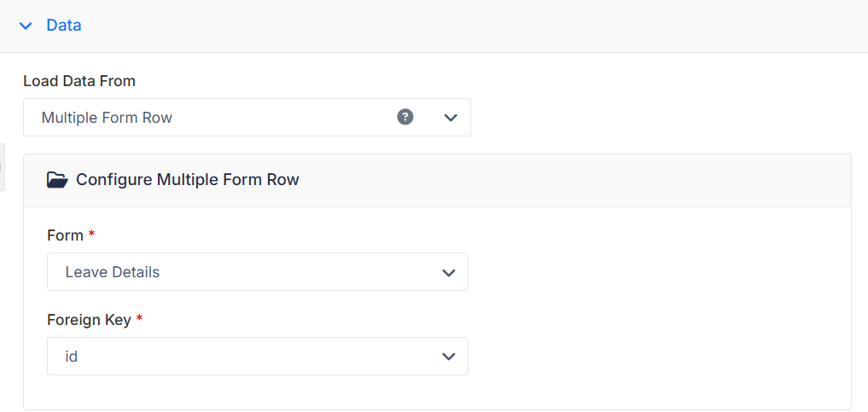Viewport: 868px width, 412px height.
Task: Open the Foreign Key dropdown showing id
Action: coord(258,357)
